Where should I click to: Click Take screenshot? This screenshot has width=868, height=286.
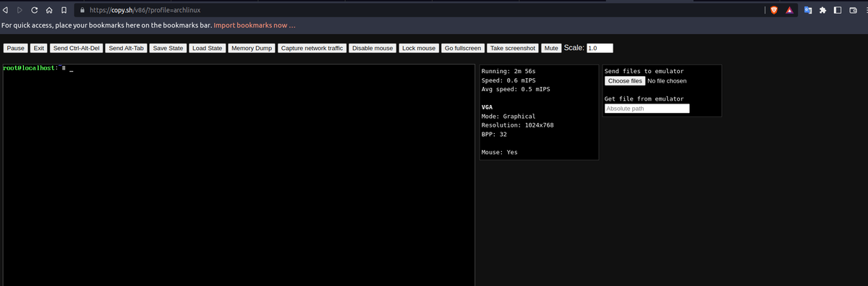point(513,49)
